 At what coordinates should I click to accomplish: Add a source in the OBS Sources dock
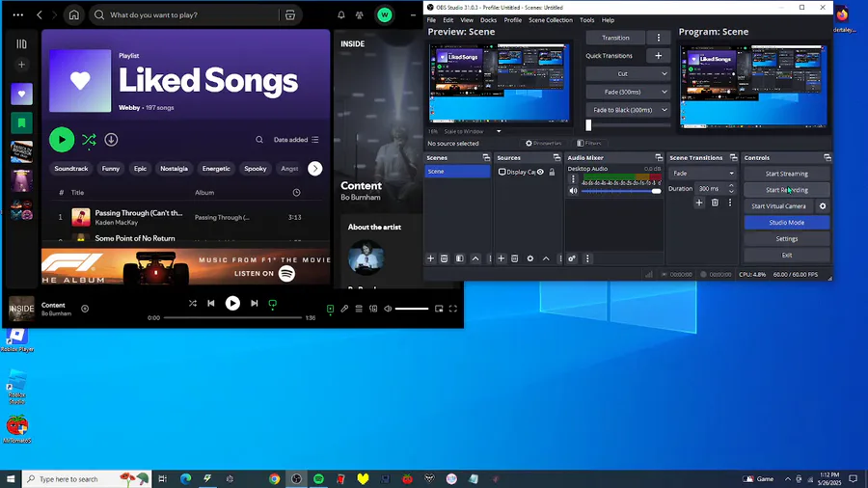tap(501, 258)
